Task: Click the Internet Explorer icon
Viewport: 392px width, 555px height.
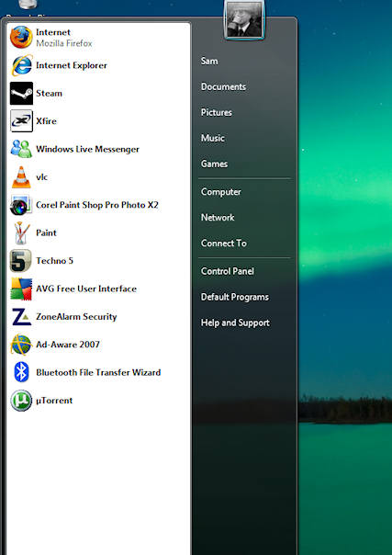Action: click(x=21, y=65)
